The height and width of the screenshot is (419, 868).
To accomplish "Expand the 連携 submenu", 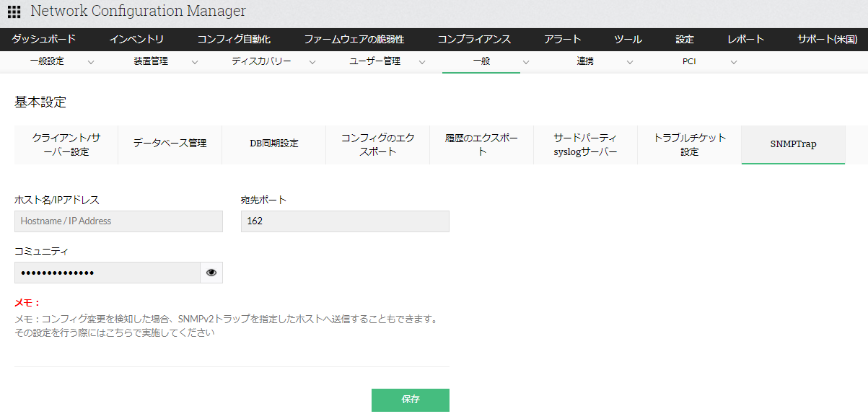I will point(630,62).
